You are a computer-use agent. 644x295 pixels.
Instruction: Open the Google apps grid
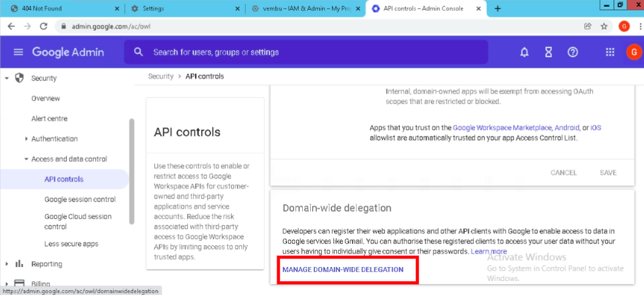(610, 52)
